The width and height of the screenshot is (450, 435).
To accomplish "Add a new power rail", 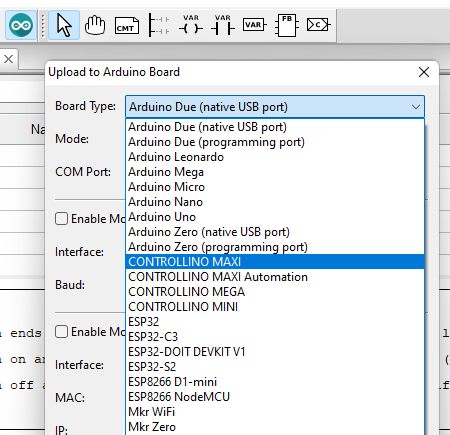I will click(x=159, y=25).
